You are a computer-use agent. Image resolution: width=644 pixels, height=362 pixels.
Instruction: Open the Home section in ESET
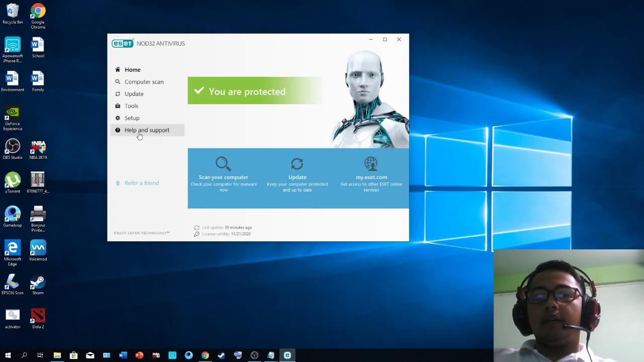pyautogui.click(x=132, y=70)
